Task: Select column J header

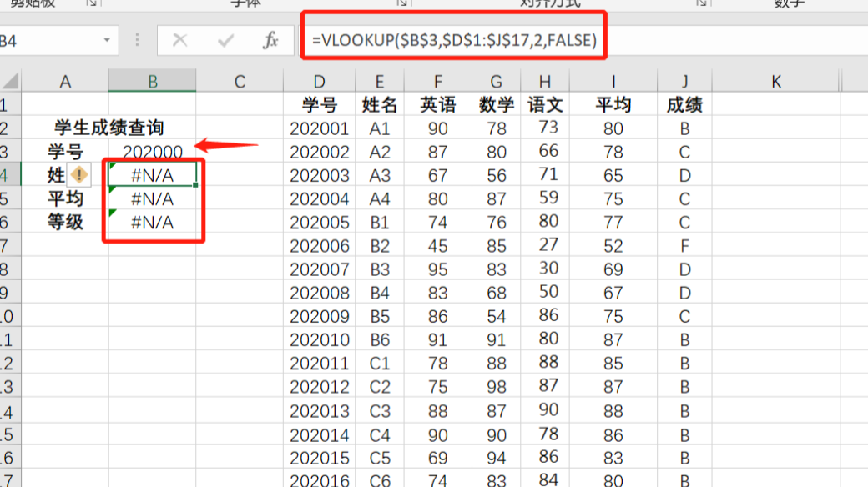Action: (684, 82)
